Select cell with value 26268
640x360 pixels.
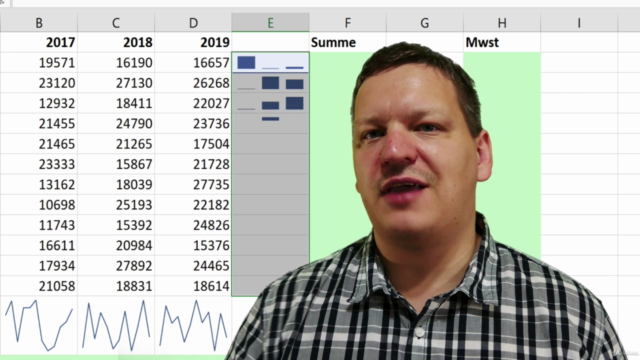pos(193,83)
